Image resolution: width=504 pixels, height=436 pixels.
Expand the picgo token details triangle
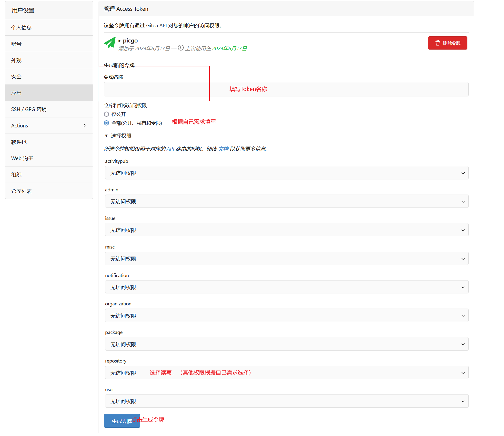pyautogui.click(x=120, y=41)
